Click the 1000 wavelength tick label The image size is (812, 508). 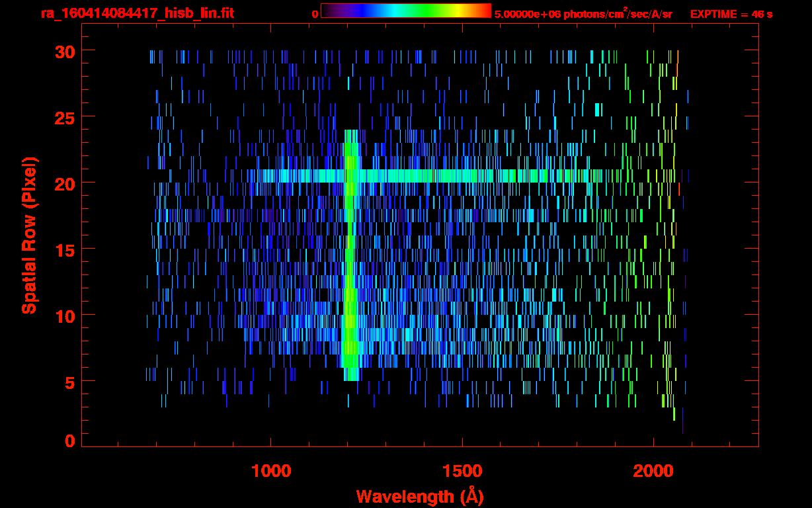point(271,471)
